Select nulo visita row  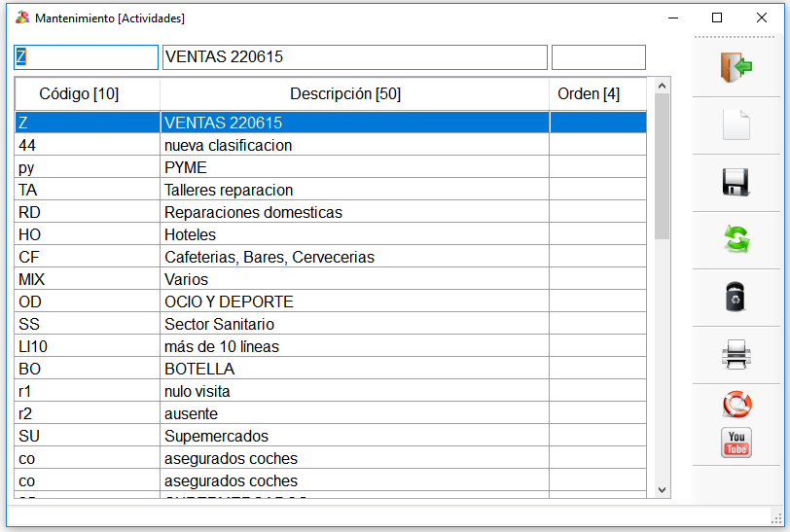pyautogui.click(x=331, y=391)
